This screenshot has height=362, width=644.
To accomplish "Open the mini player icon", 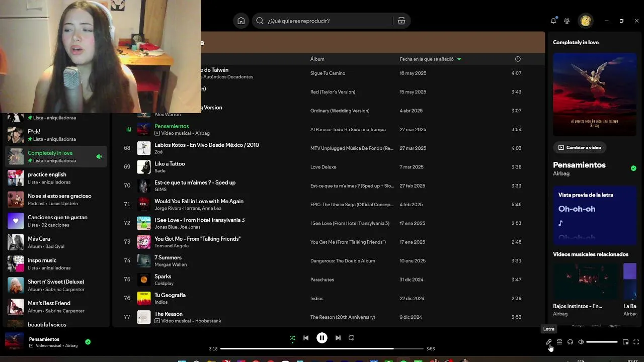I will coord(625,342).
